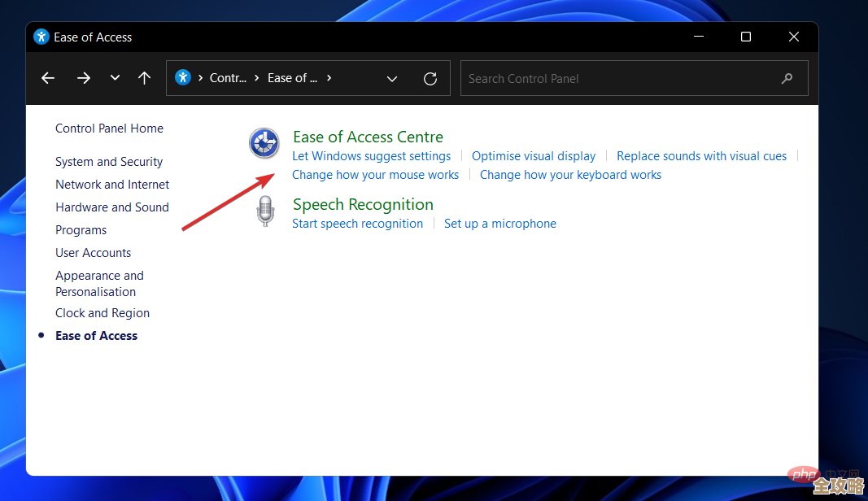Select Replace sounds with visual cues
This screenshot has width=868, height=501.
(x=701, y=156)
